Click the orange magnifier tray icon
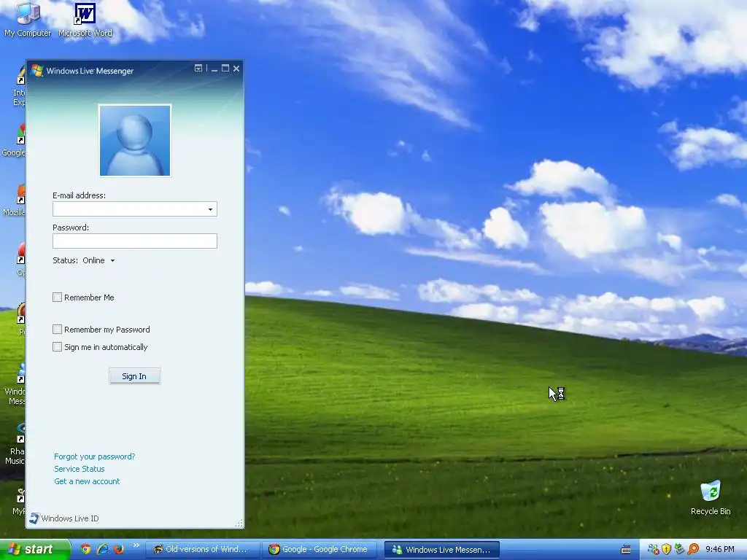 coord(693,550)
